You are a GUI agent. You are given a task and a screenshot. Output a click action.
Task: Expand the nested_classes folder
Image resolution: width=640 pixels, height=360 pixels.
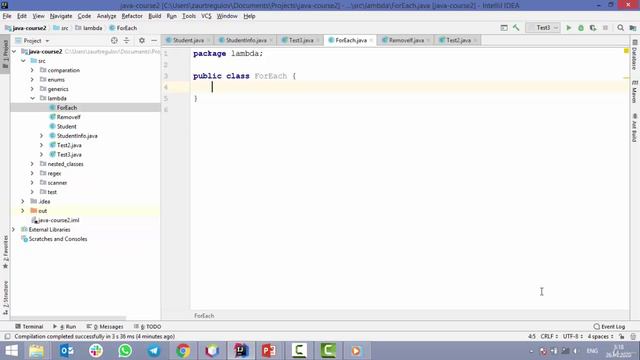click(x=32, y=164)
